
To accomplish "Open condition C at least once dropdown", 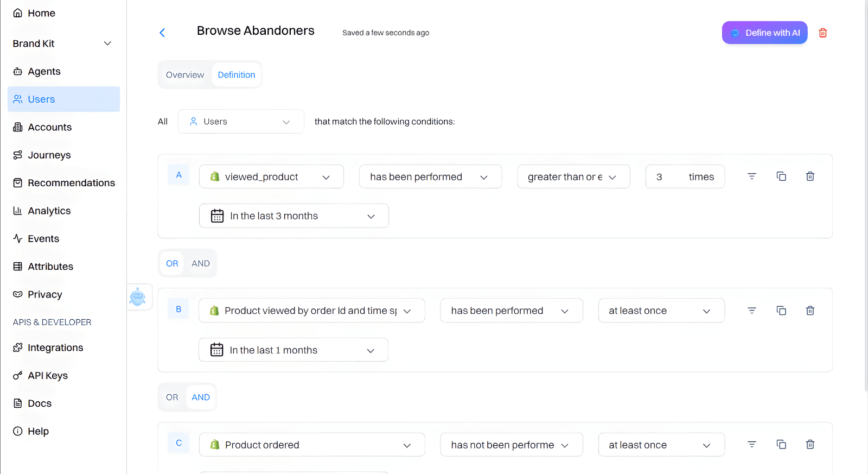I will pos(661,445).
